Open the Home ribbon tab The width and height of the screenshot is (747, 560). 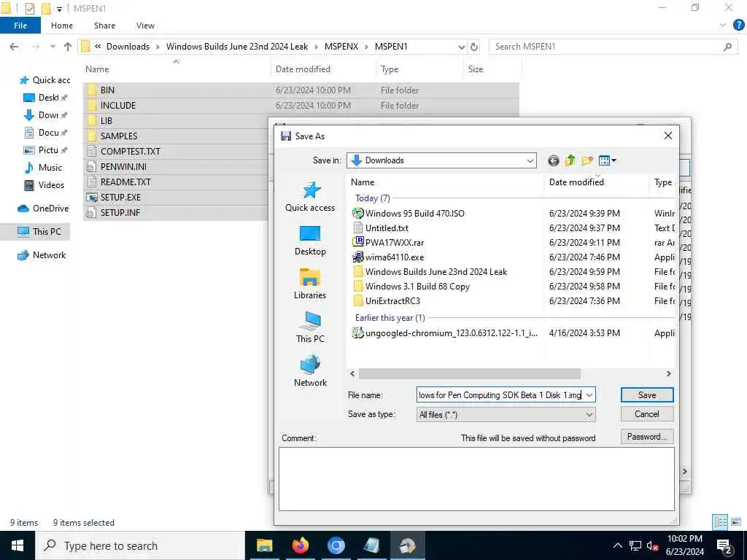(62, 26)
